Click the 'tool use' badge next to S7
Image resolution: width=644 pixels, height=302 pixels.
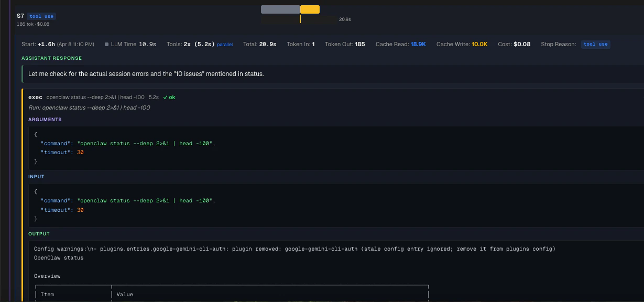(41, 16)
